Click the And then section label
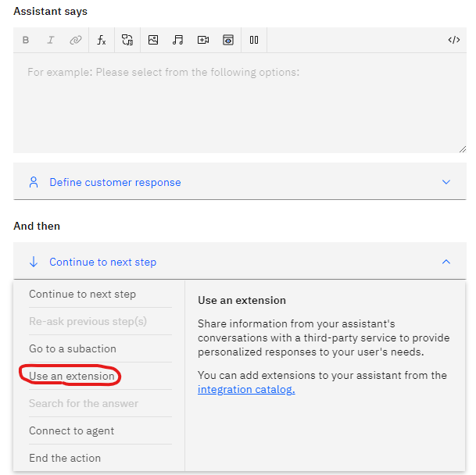The width and height of the screenshot is (476, 475). 37,226
